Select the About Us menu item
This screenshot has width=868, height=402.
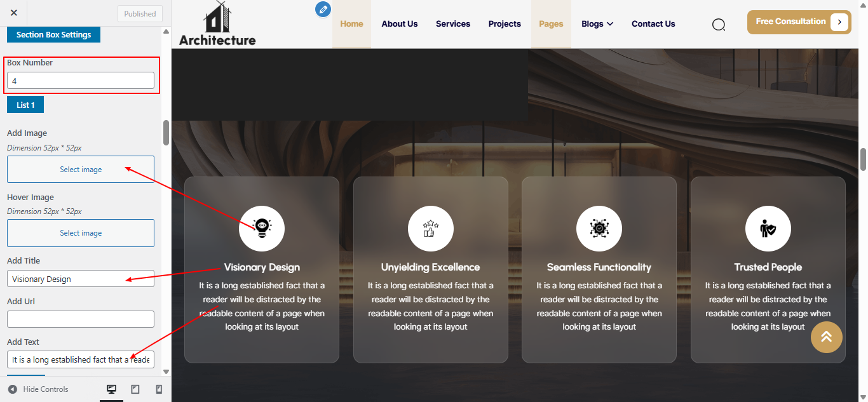pos(399,23)
